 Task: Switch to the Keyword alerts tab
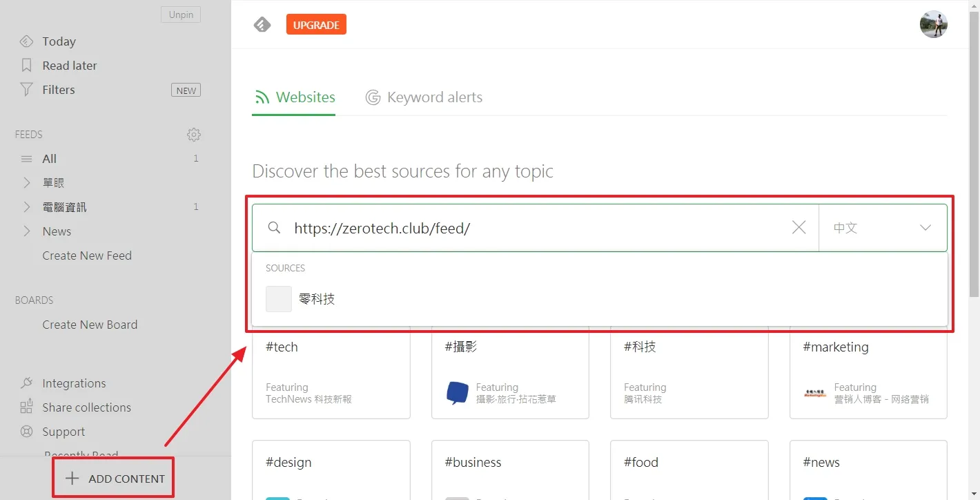click(424, 97)
